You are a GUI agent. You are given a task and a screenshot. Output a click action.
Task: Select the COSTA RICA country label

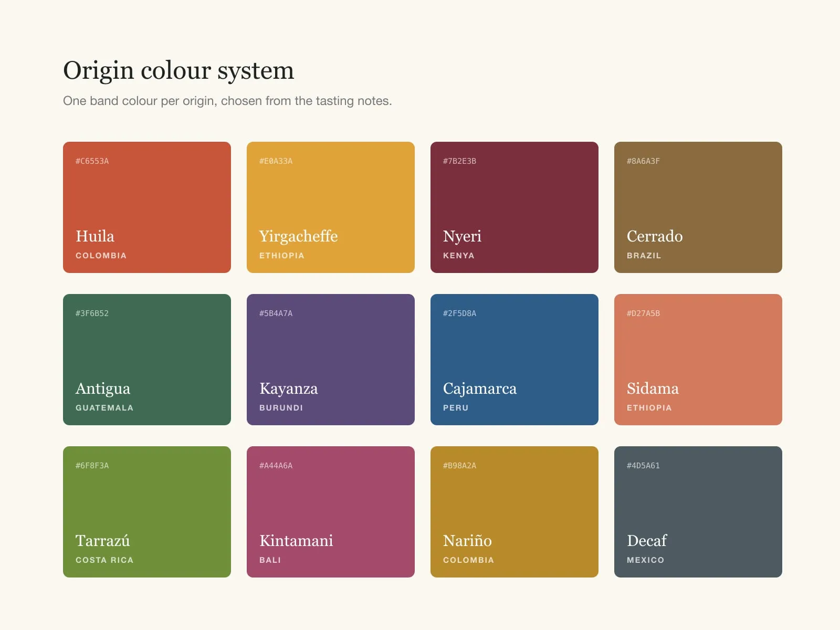click(x=104, y=560)
